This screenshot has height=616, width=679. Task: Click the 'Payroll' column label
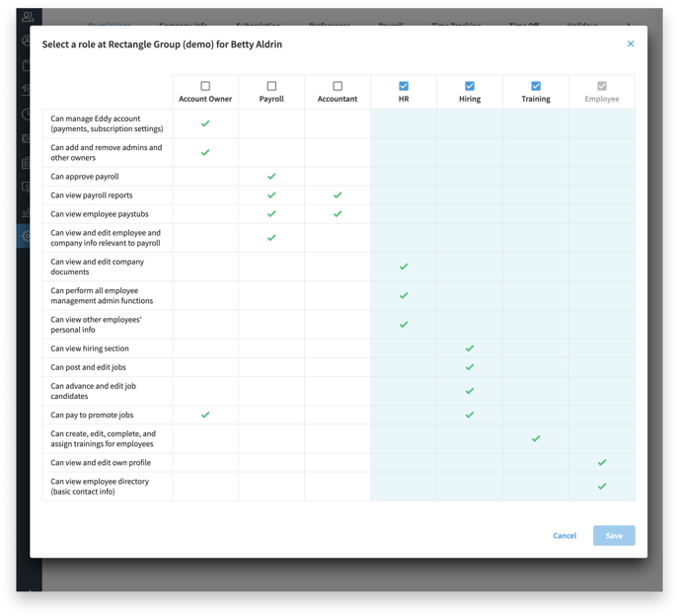(x=271, y=99)
